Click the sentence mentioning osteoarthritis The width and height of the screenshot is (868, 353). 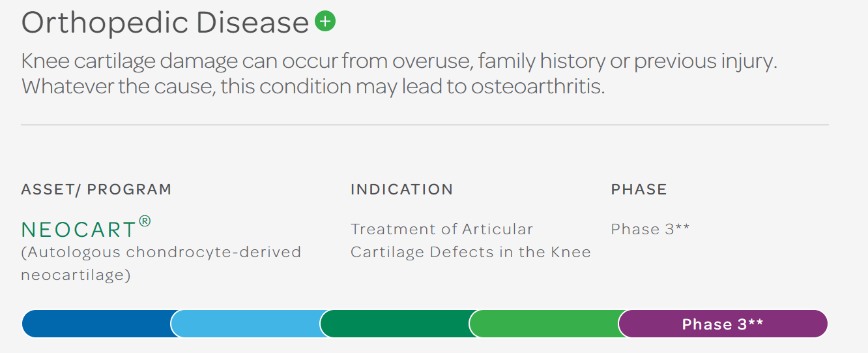(x=313, y=87)
